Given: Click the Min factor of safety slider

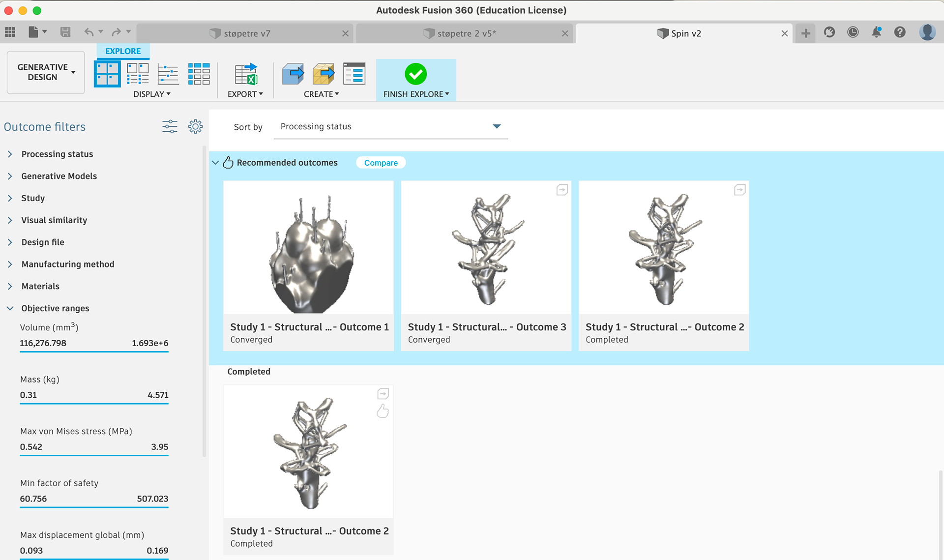Looking at the screenshot, I should [94, 507].
